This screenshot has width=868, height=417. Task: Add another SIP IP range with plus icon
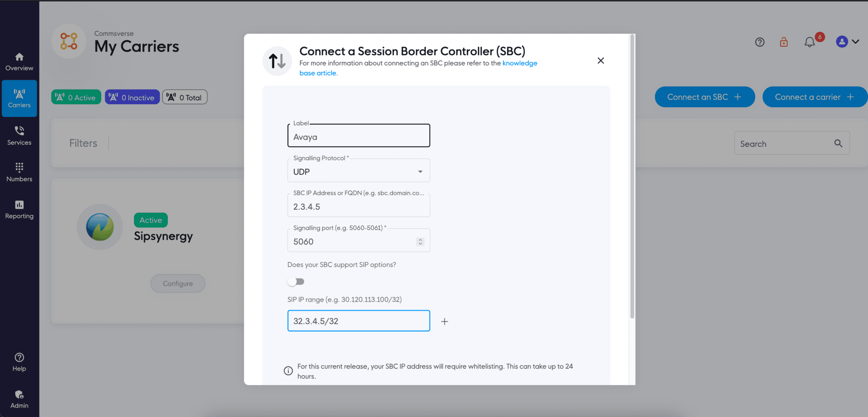tap(444, 322)
